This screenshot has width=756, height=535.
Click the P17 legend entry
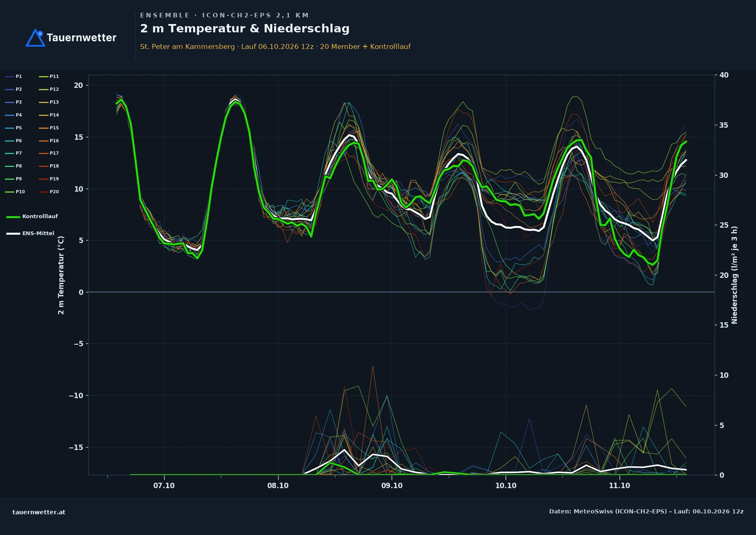49,153
